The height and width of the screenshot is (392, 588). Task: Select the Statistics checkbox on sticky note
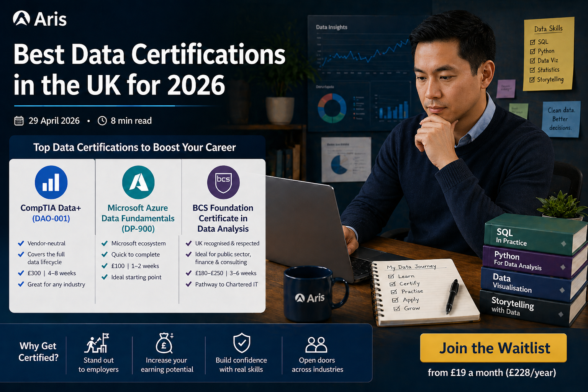tap(532, 70)
